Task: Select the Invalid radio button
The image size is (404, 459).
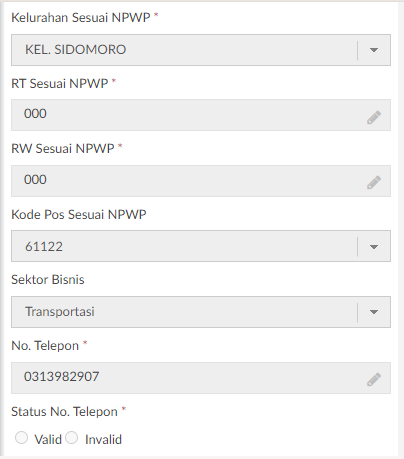Action: [72, 438]
